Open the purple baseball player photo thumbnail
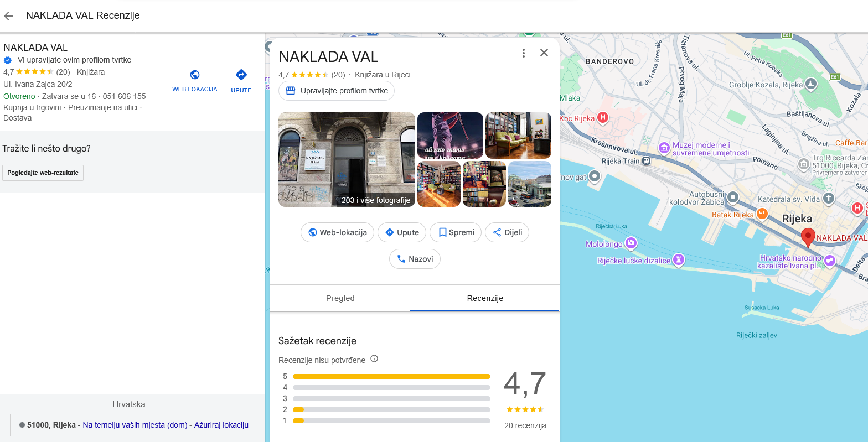Image resolution: width=868 pixels, height=442 pixels. tap(450, 136)
